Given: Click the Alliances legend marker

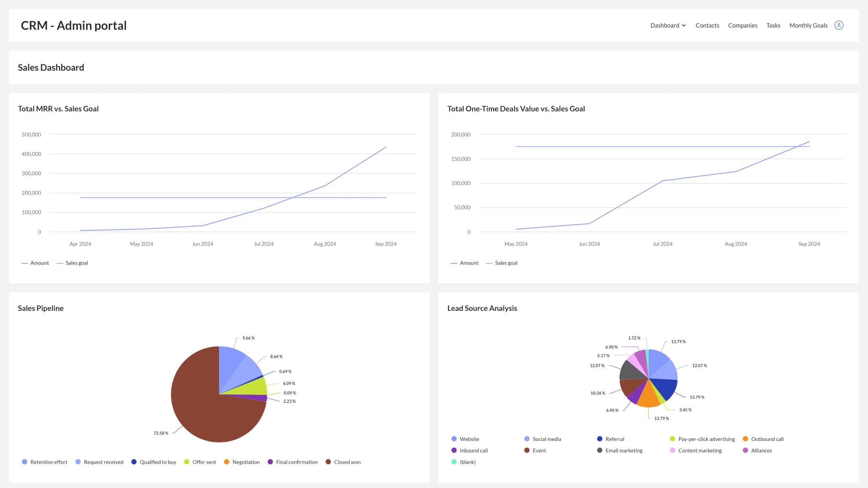Looking at the screenshot, I should (745, 450).
